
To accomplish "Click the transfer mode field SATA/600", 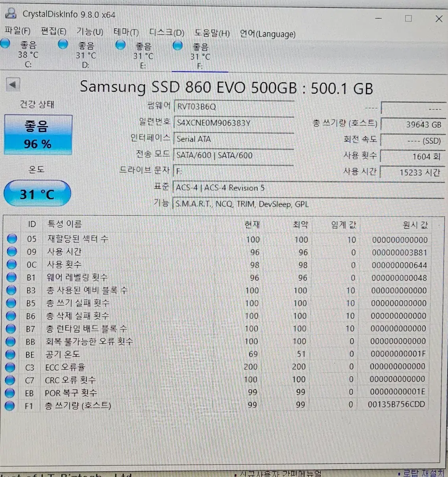I will pos(233,155).
